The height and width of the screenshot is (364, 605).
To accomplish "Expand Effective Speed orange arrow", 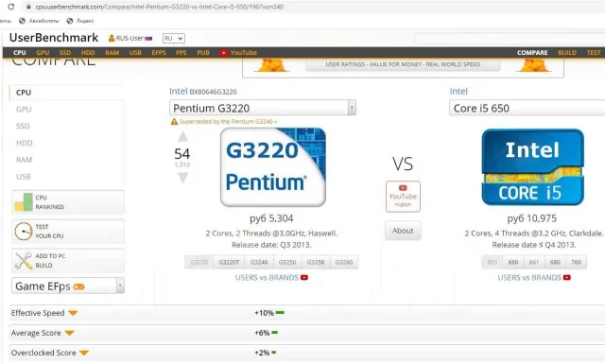I will 73,313.
